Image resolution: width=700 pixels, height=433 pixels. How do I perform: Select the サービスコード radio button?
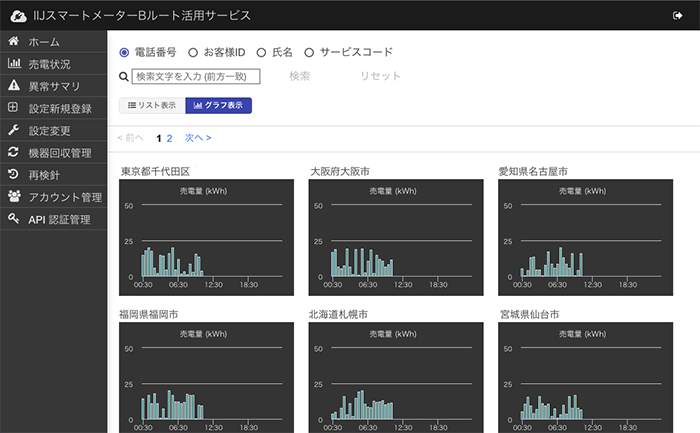click(309, 52)
